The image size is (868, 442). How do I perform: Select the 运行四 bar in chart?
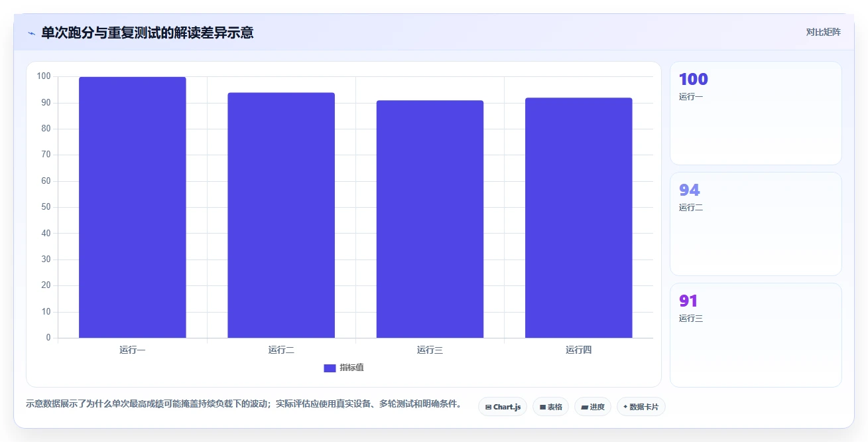[579, 218]
